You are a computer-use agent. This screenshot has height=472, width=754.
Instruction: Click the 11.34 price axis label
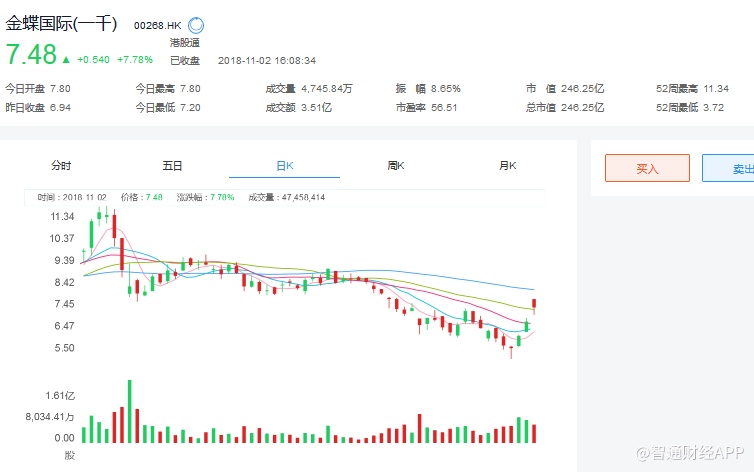pos(63,216)
